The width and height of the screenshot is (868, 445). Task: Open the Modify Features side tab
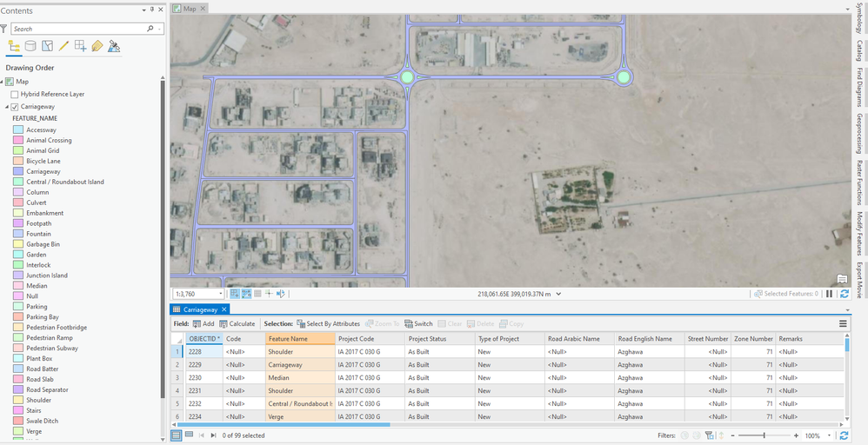coord(859,234)
